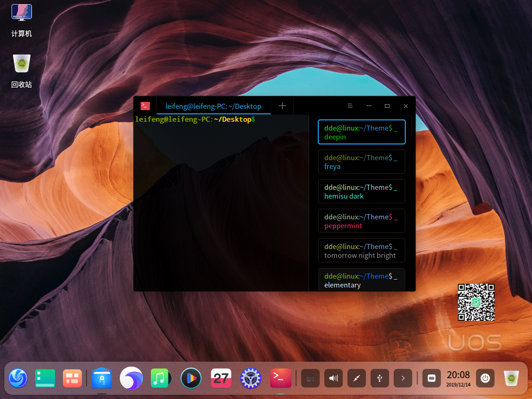Switch to the leifeng@leifeng-PC tab

point(213,106)
